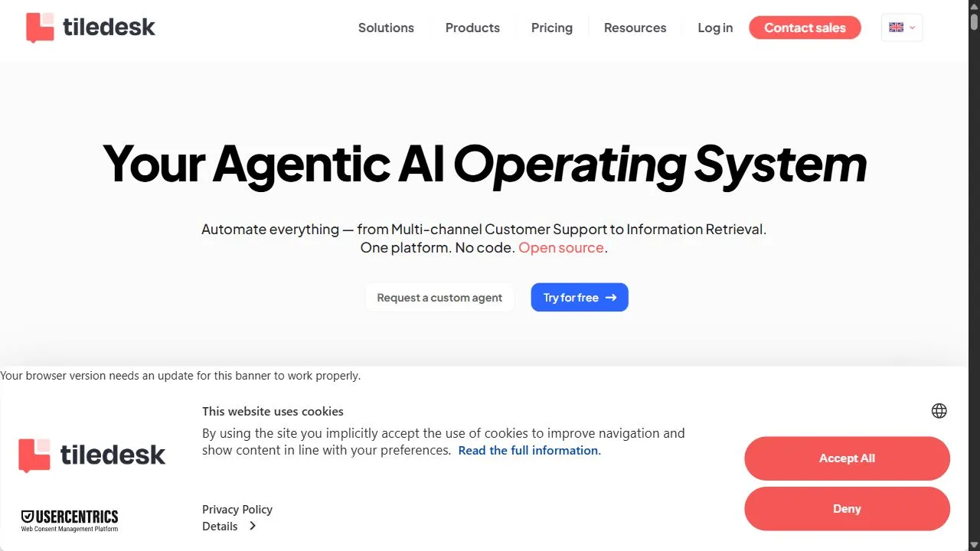Open the UK flag language selector
The image size is (980, 551).
click(x=902, y=28)
